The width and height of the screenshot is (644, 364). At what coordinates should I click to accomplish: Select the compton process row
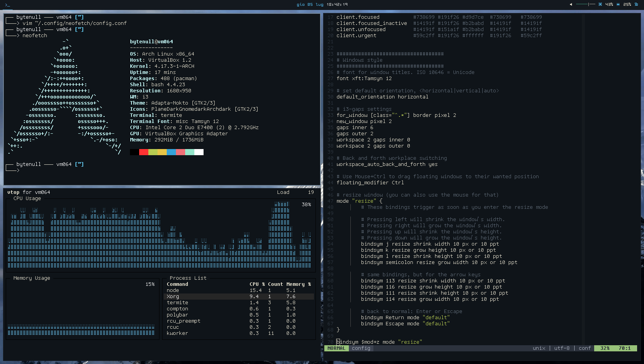(239, 309)
